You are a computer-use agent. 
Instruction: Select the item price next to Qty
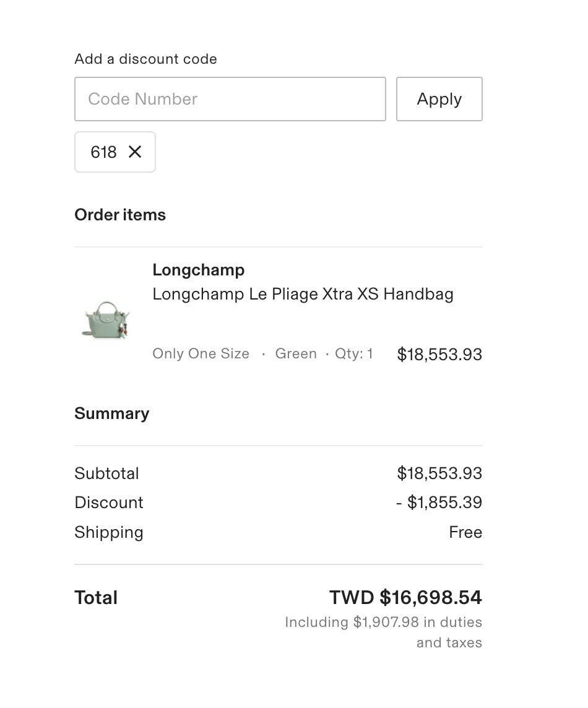click(x=439, y=355)
